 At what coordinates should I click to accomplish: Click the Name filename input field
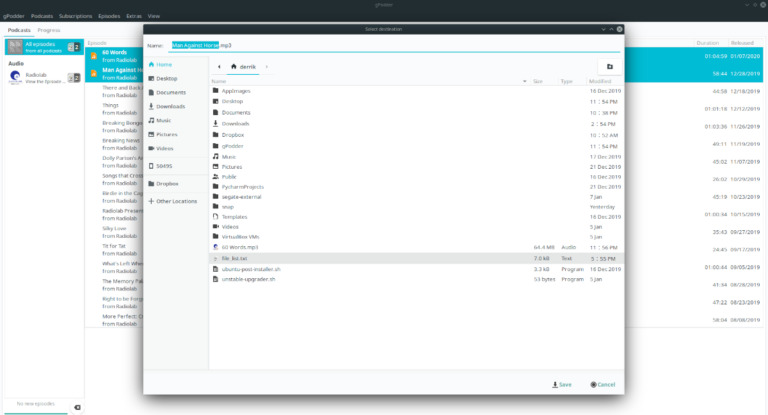coord(394,46)
